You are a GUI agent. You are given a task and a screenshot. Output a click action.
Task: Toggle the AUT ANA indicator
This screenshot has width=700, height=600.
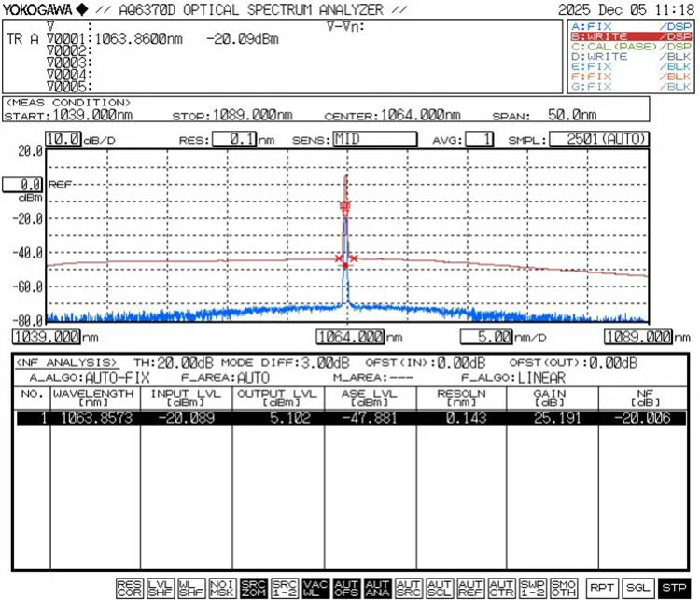[378, 589]
